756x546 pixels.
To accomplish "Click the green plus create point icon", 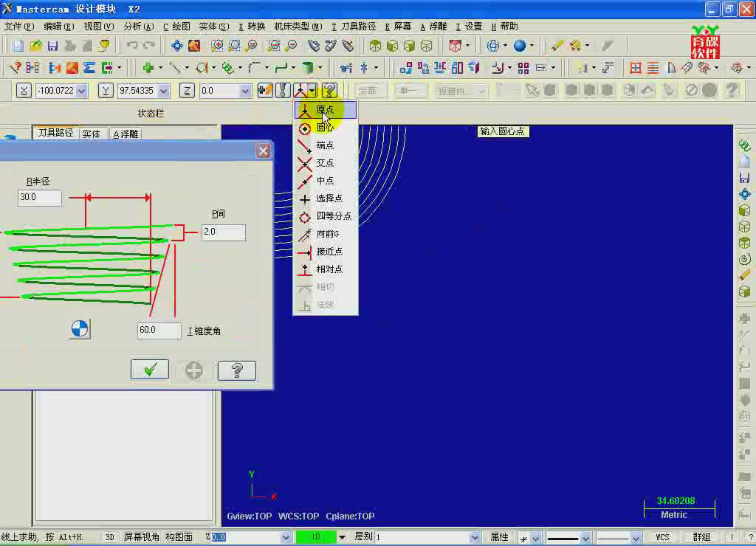I will point(148,68).
